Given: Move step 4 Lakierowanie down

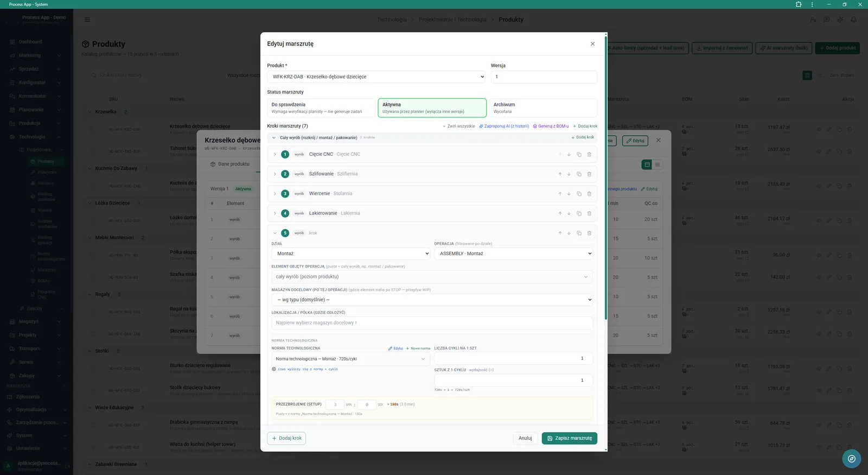Looking at the screenshot, I should [569, 213].
